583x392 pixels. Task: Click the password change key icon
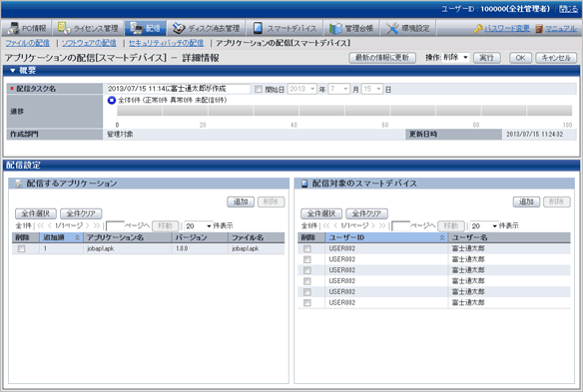[478, 29]
